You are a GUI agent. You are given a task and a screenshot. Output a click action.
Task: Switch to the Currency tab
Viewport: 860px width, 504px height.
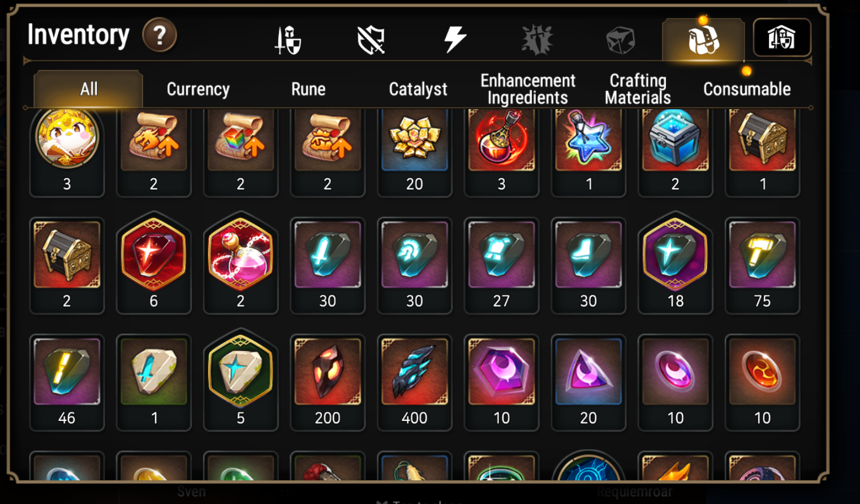(198, 89)
